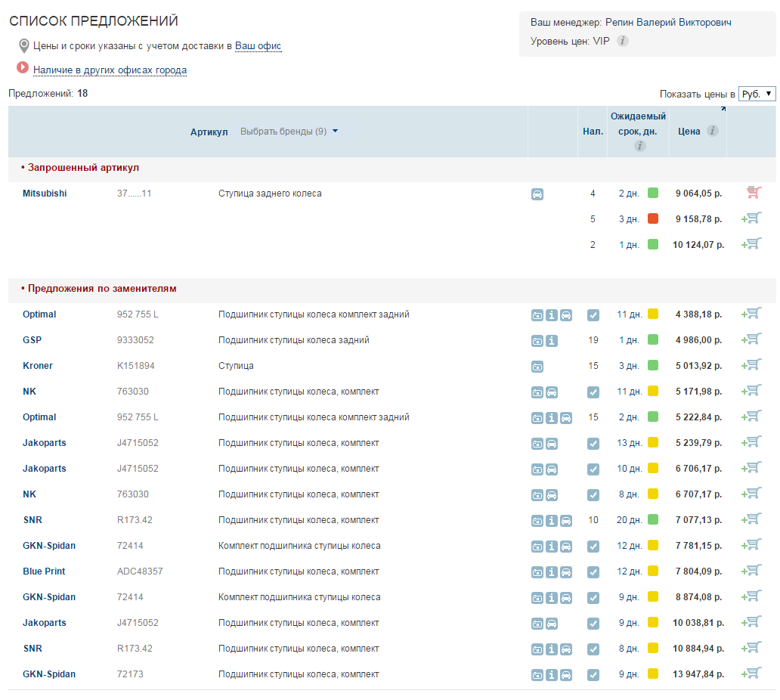Screen dimensions: 780x700
Task: Sort by Цена column header
Action: pos(689,131)
